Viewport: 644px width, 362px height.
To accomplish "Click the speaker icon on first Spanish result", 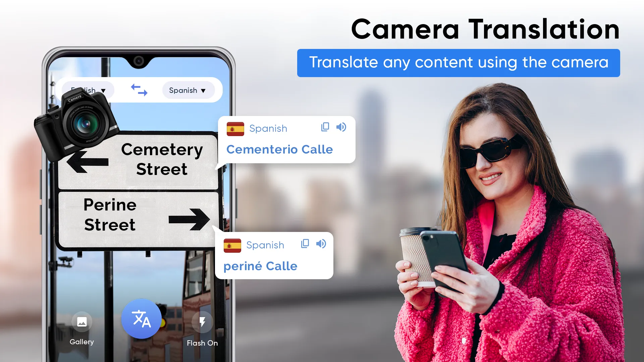I will coord(341,127).
